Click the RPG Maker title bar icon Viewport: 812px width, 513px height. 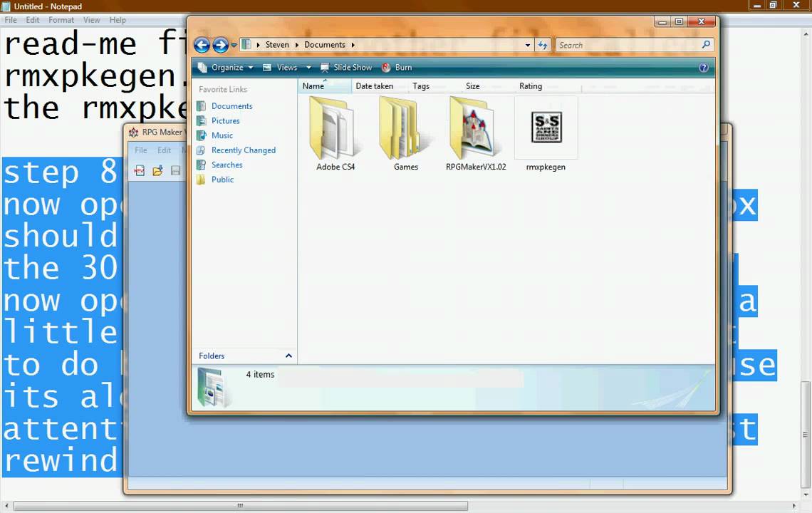134,132
